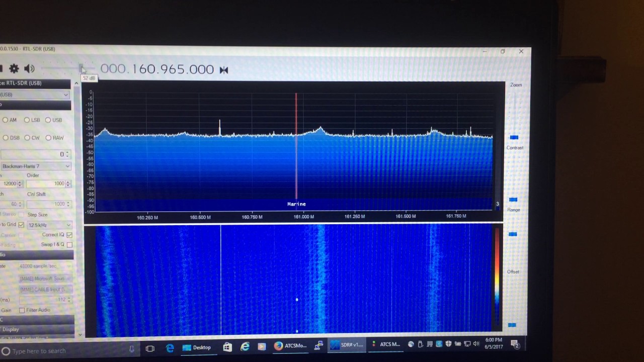The image size is (644, 362).
Task: Switch to the ATCSMo... Firefox taskbar window
Action: coord(290,346)
